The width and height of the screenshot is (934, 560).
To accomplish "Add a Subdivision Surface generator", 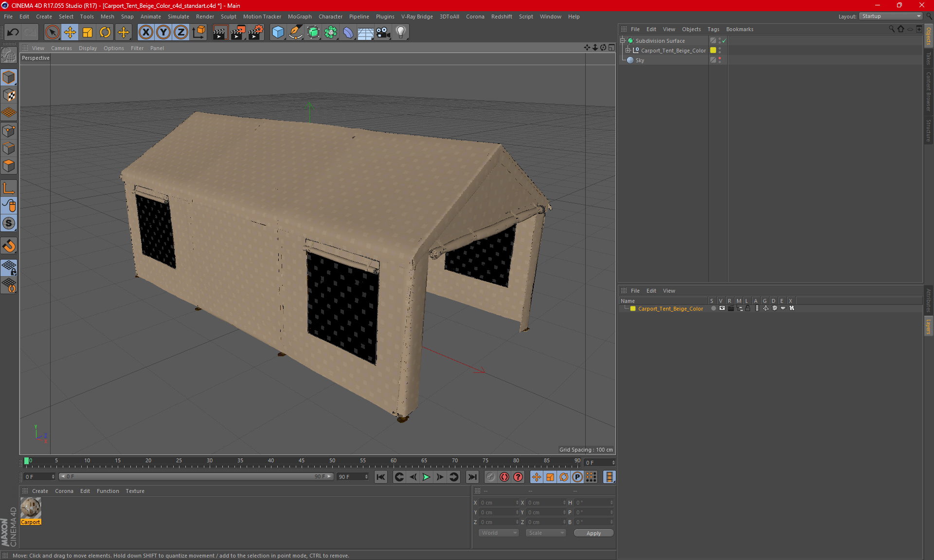I will click(313, 33).
